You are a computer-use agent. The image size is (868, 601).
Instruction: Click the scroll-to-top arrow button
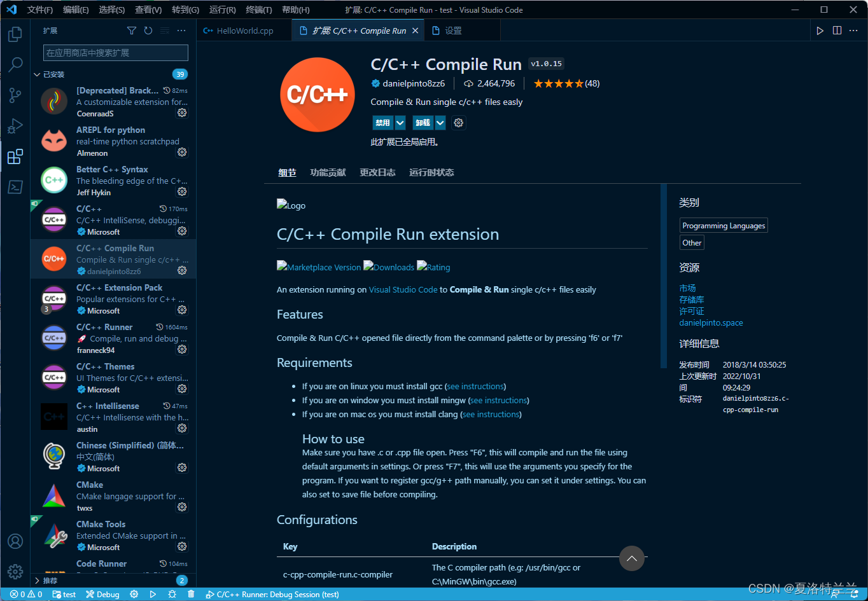(632, 558)
